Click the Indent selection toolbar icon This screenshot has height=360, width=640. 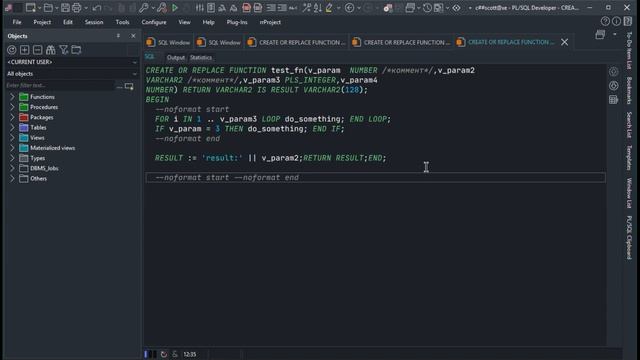pyautogui.click(x=271, y=8)
